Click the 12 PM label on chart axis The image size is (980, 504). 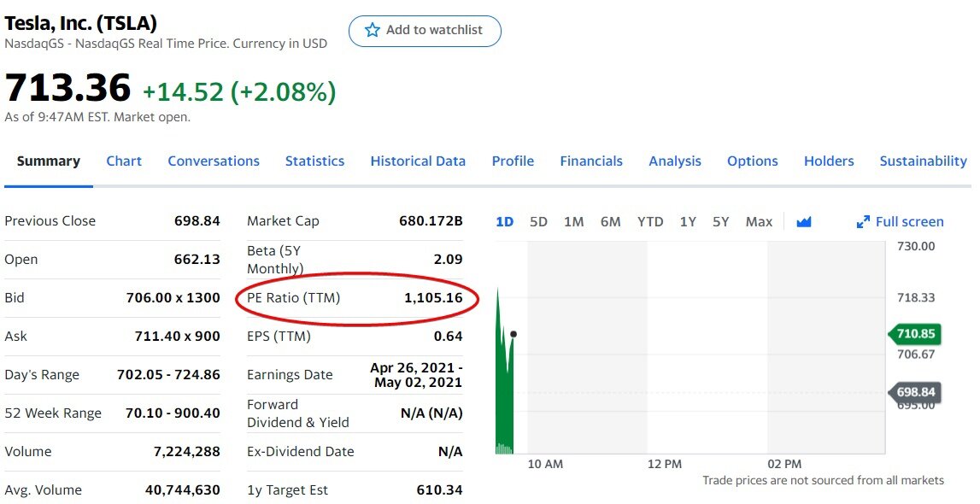665,464
